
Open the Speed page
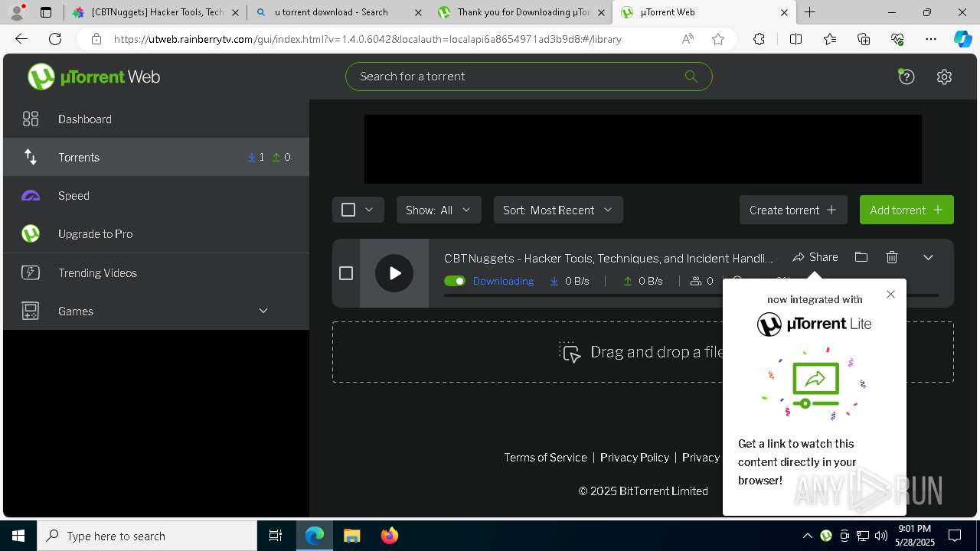156,195
